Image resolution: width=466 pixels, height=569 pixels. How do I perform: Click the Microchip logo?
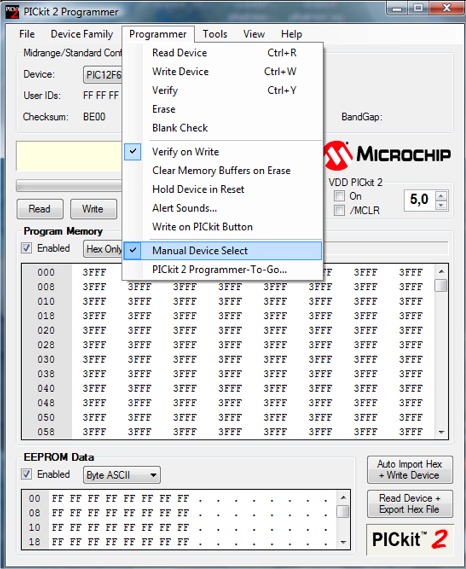click(387, 155)
